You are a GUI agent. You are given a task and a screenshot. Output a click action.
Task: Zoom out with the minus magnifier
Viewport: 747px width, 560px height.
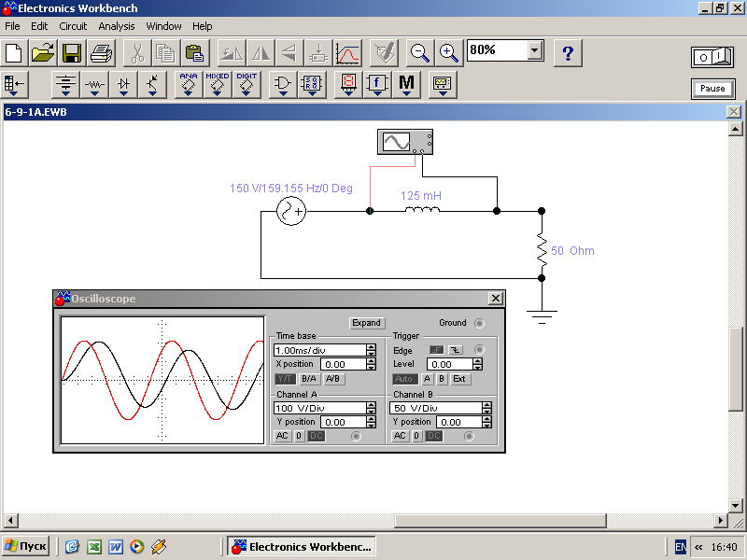pos(419,53)
